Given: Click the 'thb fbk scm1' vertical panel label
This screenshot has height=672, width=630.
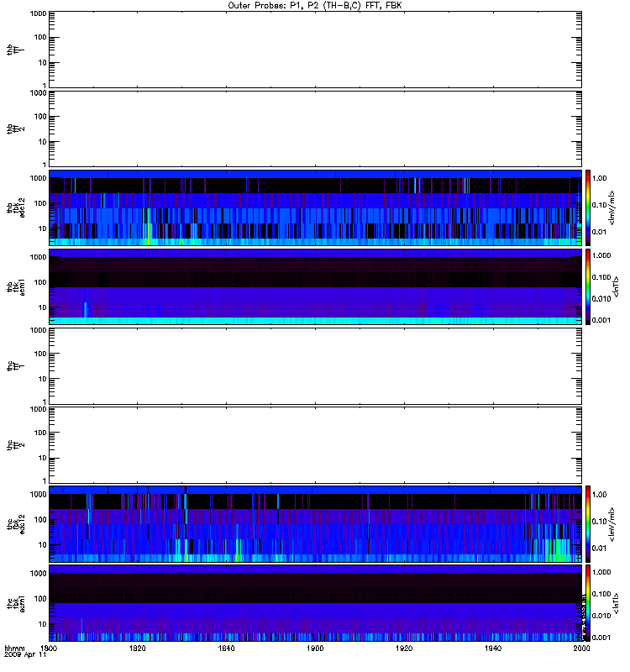Looking at the screenshot, I should click(16, 286).
